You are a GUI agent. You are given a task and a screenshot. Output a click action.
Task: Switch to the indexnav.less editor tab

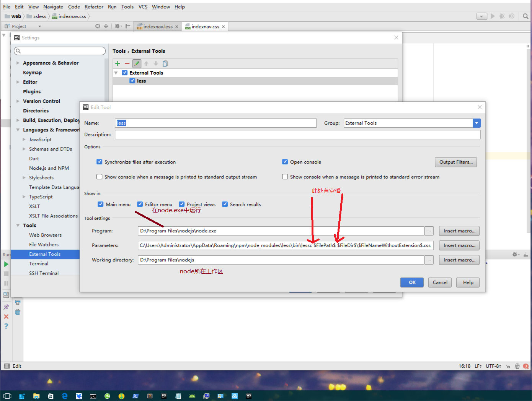coord(157,26)
